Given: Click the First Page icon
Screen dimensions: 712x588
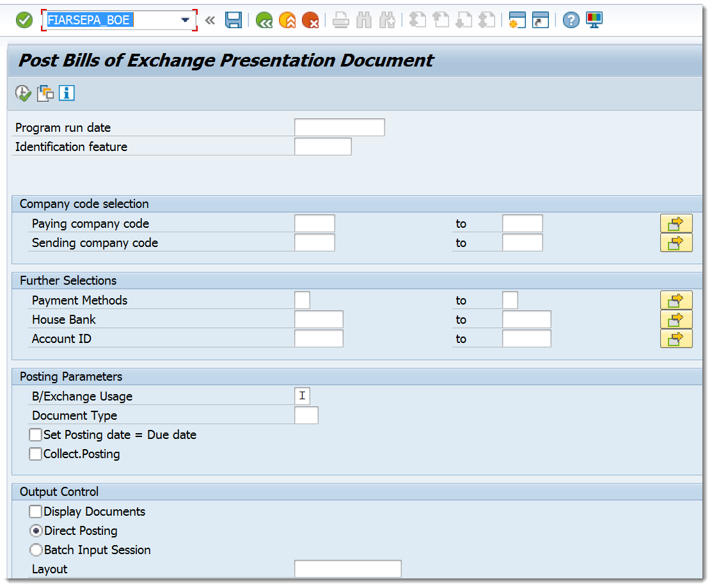Looking at the screenshot, I should pyautogui.click(x=417, y=20).
